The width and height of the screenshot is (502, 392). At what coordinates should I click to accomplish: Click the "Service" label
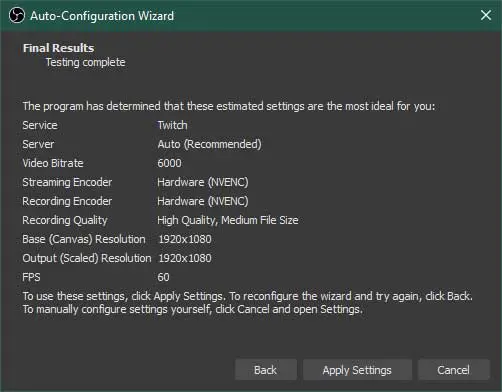pos(40,125)
